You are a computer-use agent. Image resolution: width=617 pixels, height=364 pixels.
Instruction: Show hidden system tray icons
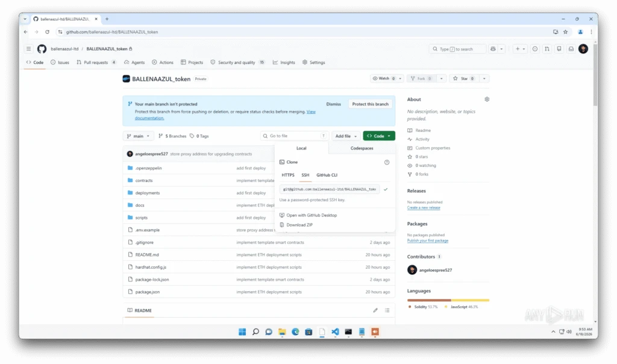(x=553, y=331)
